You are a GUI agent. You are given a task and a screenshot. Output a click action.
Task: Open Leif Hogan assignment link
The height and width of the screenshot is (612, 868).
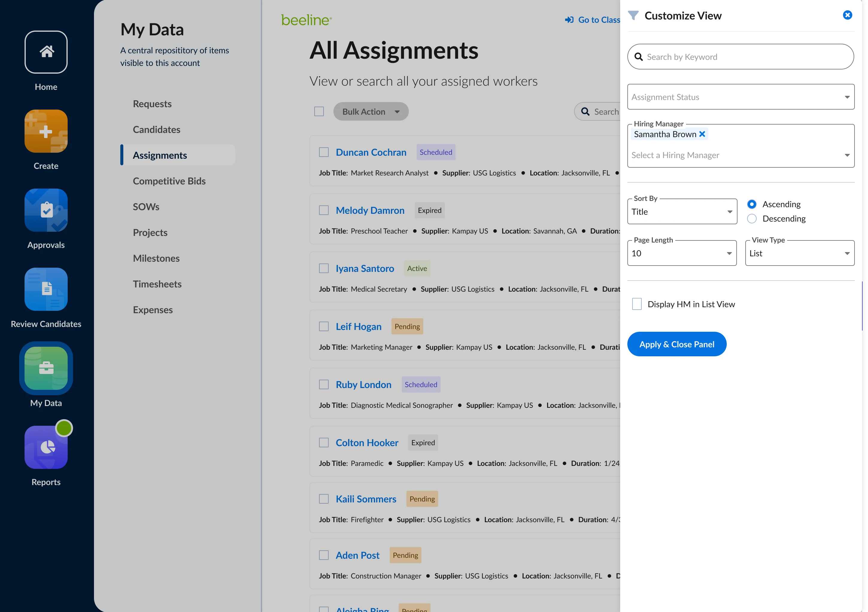point(358,326)
